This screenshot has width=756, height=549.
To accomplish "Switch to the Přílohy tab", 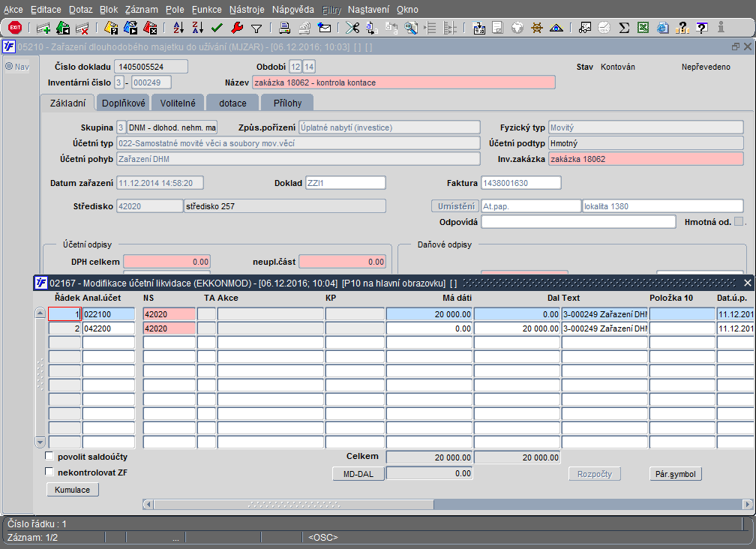I will (288, 103).
